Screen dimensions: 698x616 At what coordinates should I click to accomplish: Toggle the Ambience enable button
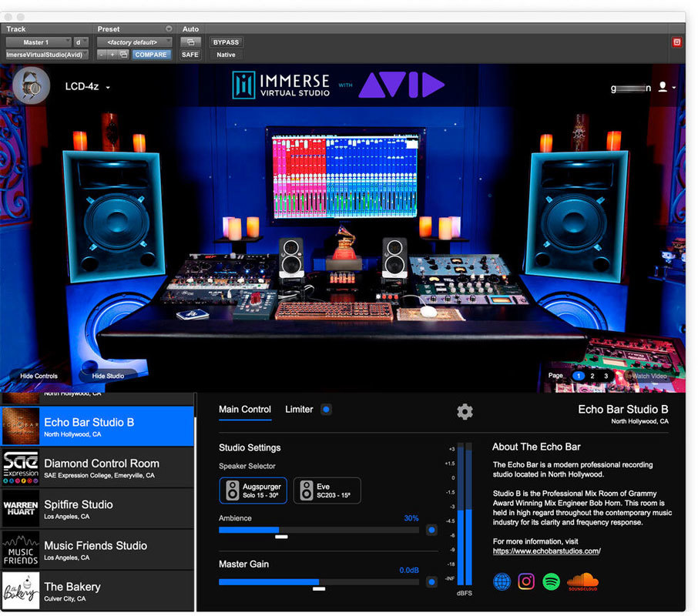(x=431, y=530)
